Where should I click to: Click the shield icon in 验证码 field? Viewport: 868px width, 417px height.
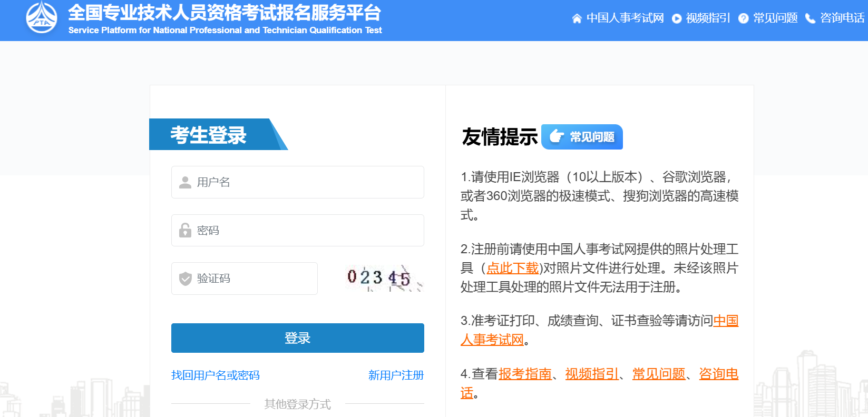pos(185,279)
